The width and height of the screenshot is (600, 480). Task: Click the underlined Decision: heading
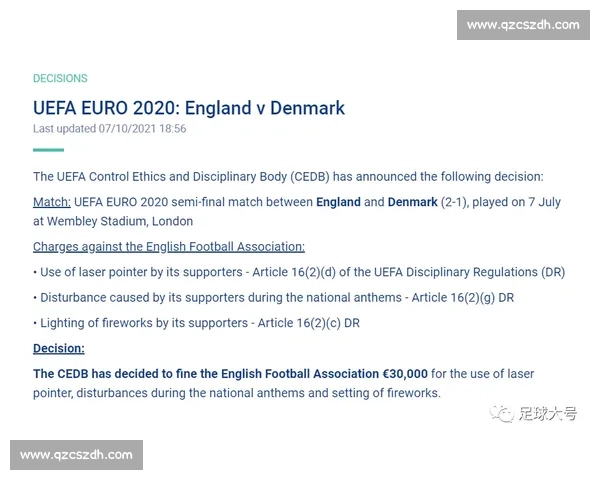pos(59,348)
